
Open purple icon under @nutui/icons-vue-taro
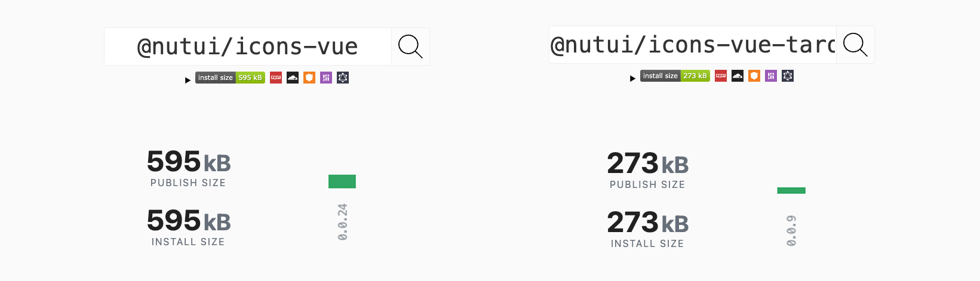pyautogui.click(x=771, y=76)
